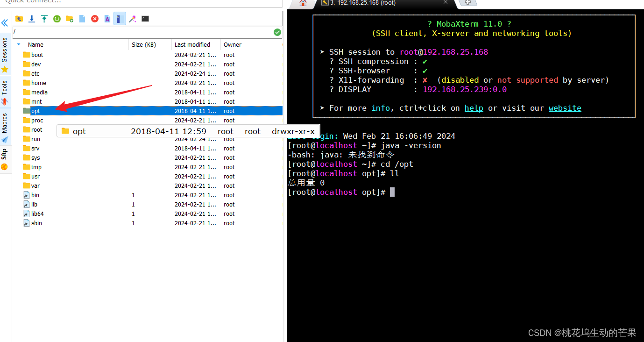
Task: Open the text editor icon in SFTP toolbar
Action: (x=107, y=19)
